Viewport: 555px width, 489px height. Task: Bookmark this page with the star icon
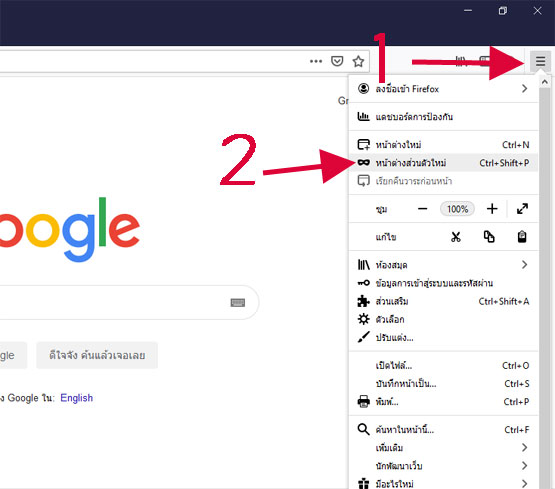pos(358,61)
